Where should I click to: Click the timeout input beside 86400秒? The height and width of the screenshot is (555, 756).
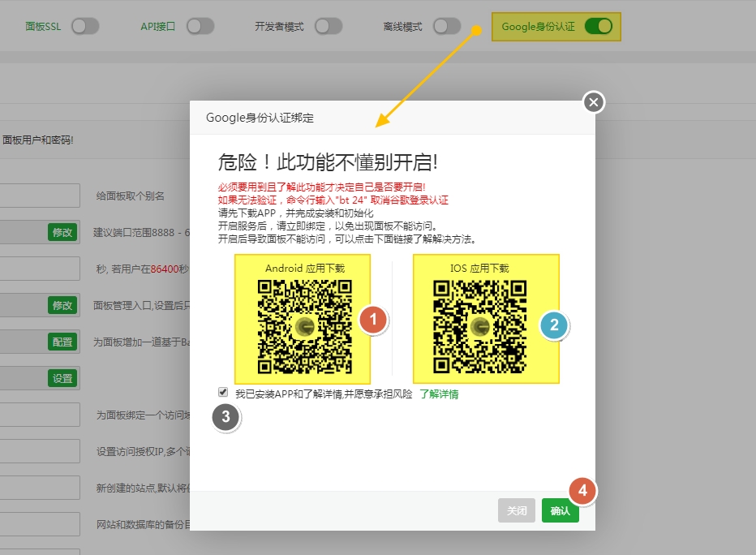40,269
